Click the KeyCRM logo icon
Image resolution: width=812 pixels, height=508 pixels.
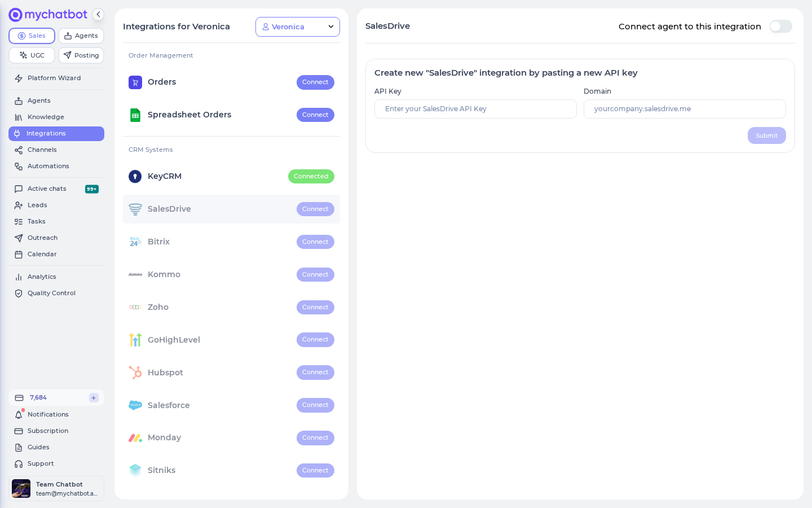click(135, 177)
